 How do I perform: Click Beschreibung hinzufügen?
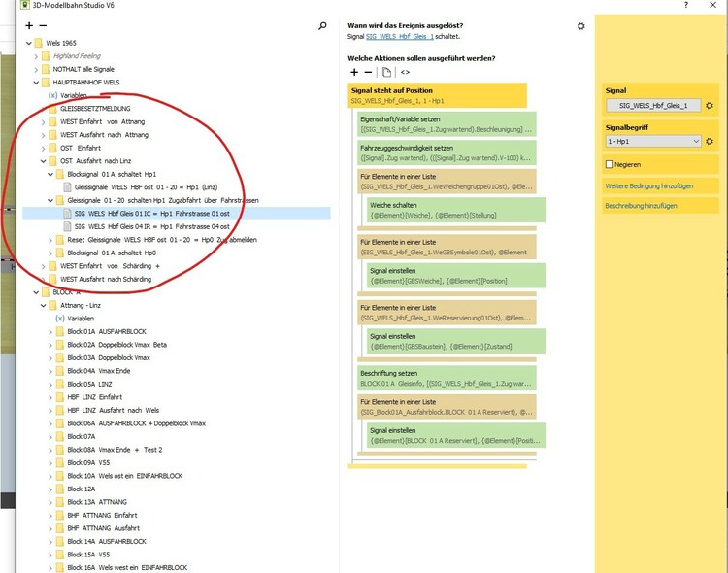tap(641, 206)
